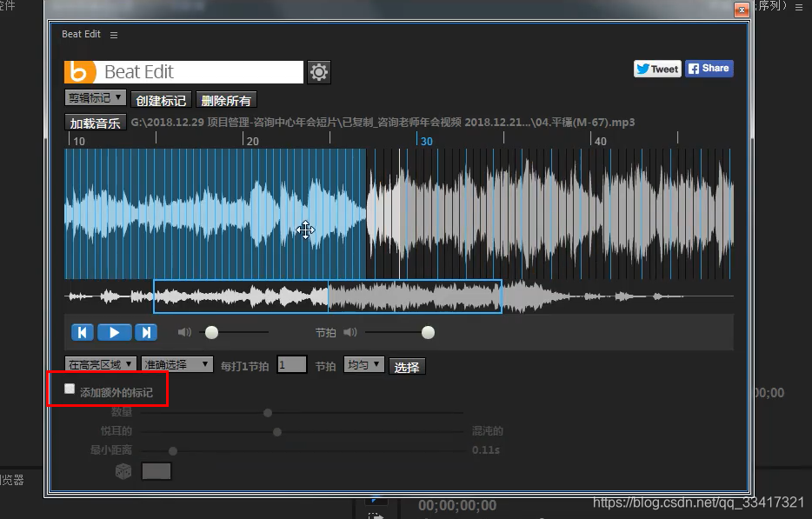Viewport: 812px width, 519px height.
Task: Click the 10 second ruler mark
Action: (79, 141)
